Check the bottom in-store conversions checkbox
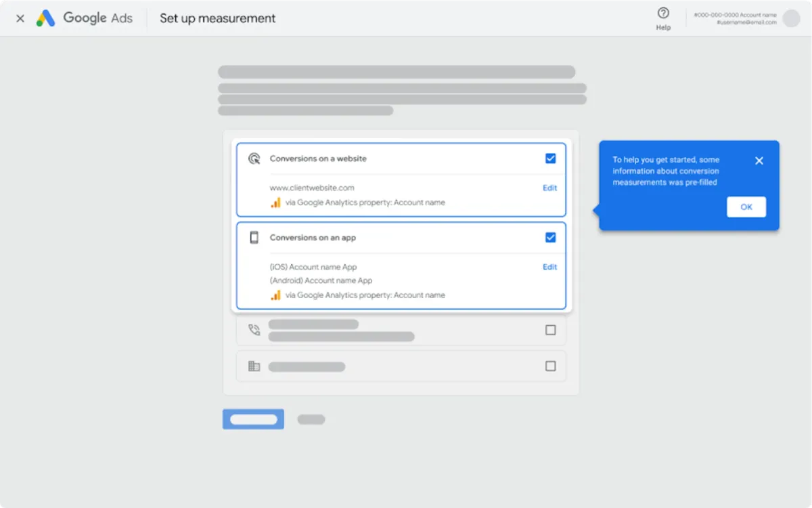Image resolution: width=812 pixels, height=508 pixels. [550, 366]
